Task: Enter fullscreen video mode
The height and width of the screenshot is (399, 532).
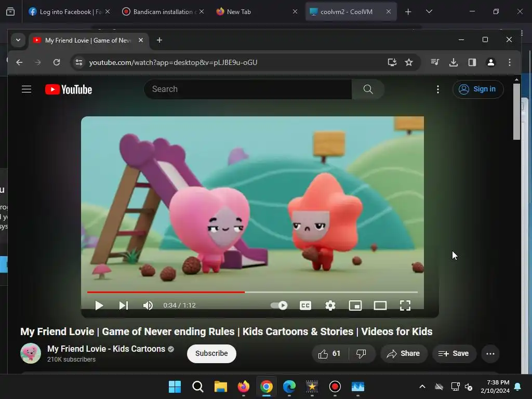Action: tap(405, 305)
